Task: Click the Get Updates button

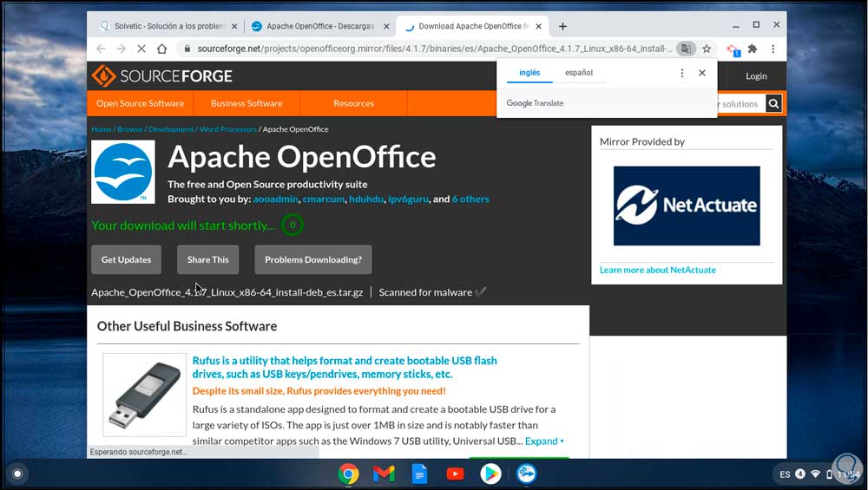Action: pyautogui.click(x=126, y=259)
